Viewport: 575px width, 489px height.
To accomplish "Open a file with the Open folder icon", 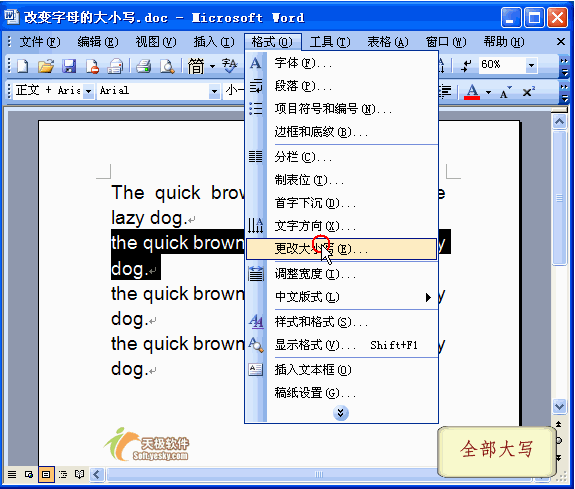I will (46, 66).
